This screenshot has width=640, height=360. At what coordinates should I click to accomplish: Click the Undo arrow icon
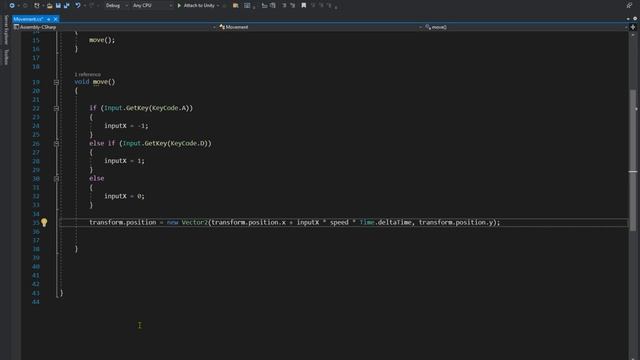(x=78, y=6)
